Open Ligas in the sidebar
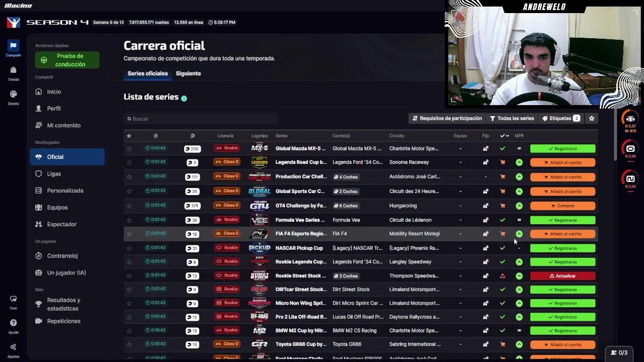This screenshot has width=644, height=362. pos(67,174)
